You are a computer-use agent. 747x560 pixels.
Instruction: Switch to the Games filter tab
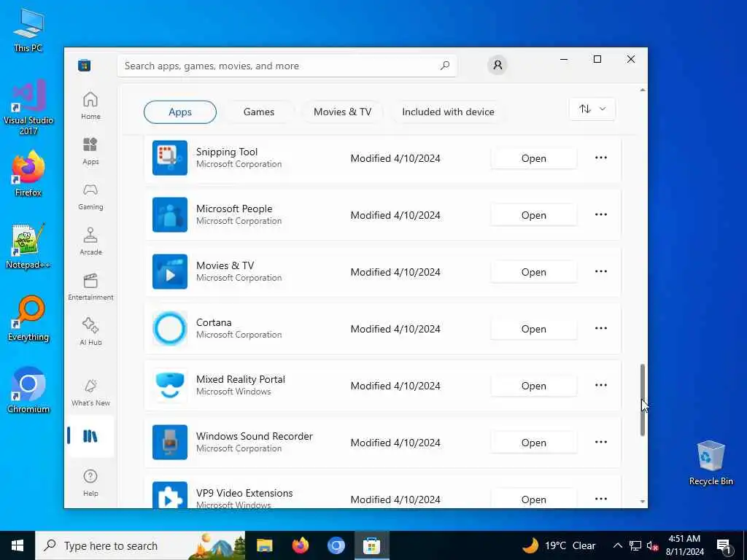tap(259, 112)
